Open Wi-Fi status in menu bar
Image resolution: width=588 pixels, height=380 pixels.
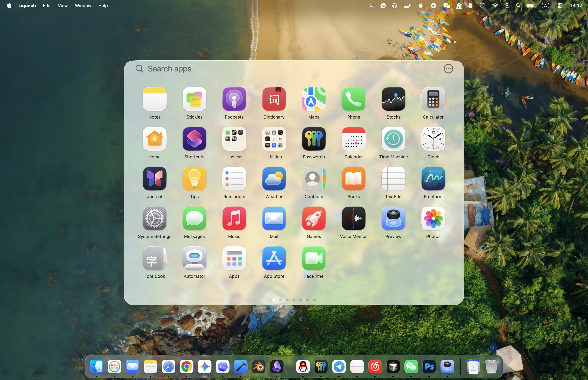coord(495,5)
